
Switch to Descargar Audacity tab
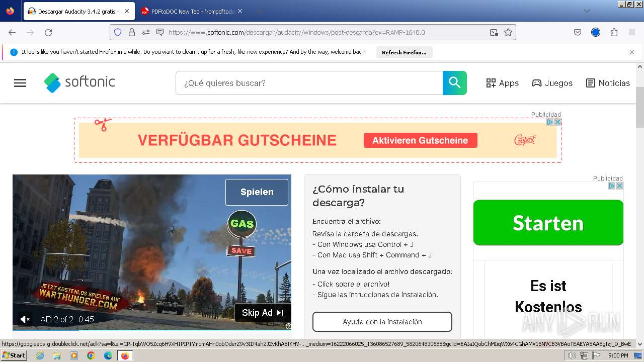(78, 11)
